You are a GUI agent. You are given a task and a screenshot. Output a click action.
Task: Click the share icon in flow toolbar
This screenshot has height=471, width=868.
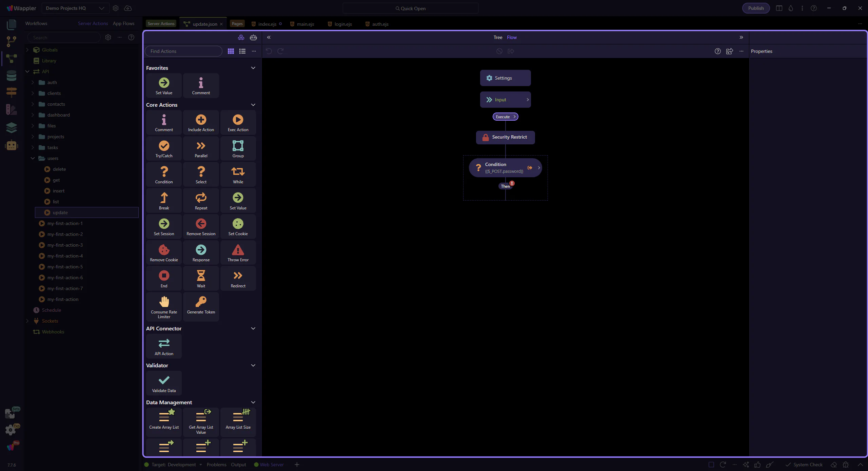(x=729, y=51)
